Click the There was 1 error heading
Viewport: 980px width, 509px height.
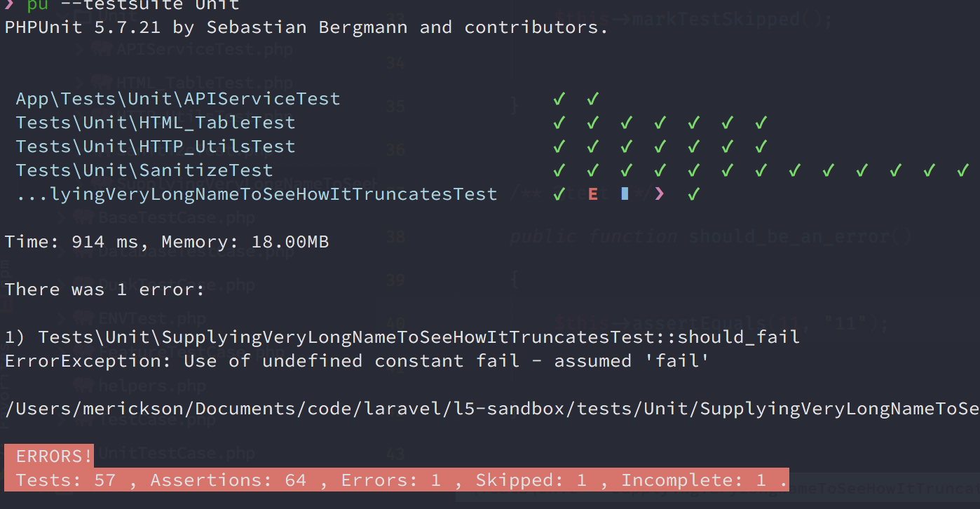click(x=105, y=290)
